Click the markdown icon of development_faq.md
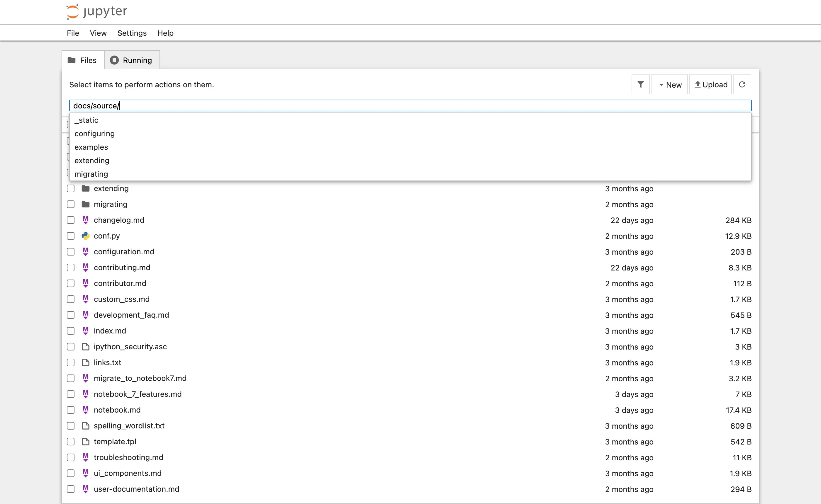The image size is (821, 504). pos(86,315)
